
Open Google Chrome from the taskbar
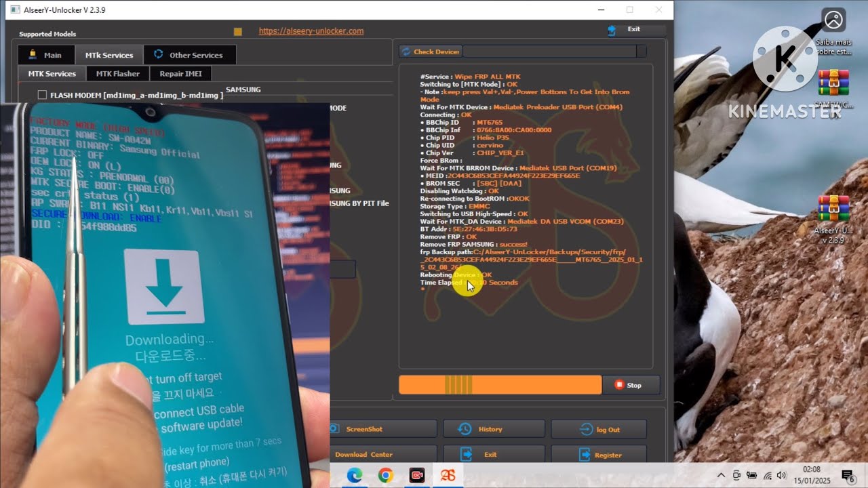385,476
